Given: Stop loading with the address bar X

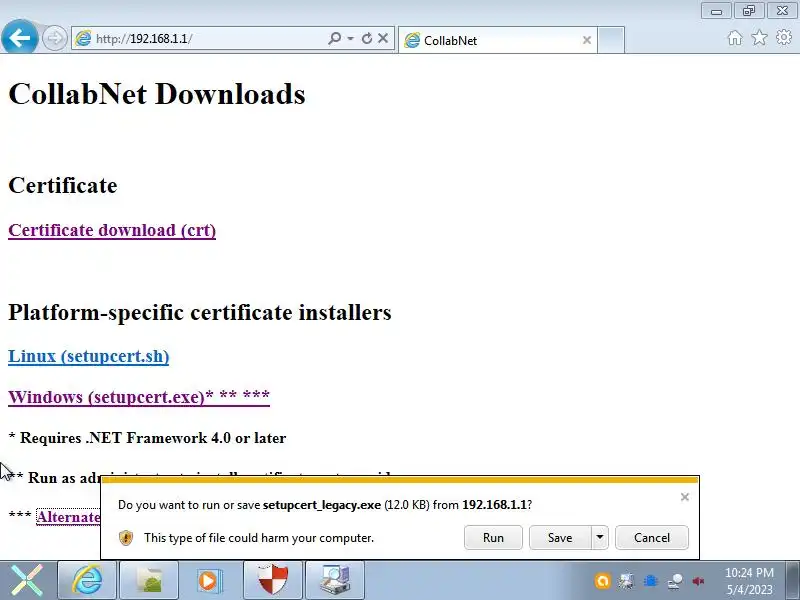Looking at the screenshot, I should 383,38.
